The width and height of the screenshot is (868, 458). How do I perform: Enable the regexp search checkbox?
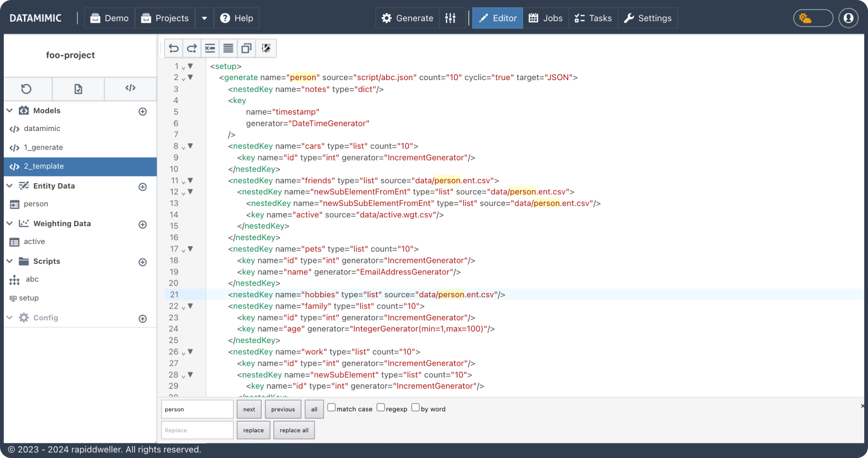point(381,408)
